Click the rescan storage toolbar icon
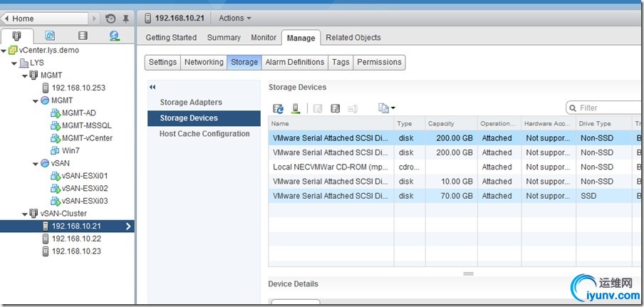Image resolution: width=644 pixels, height=307 pixels. click(296, 108)
